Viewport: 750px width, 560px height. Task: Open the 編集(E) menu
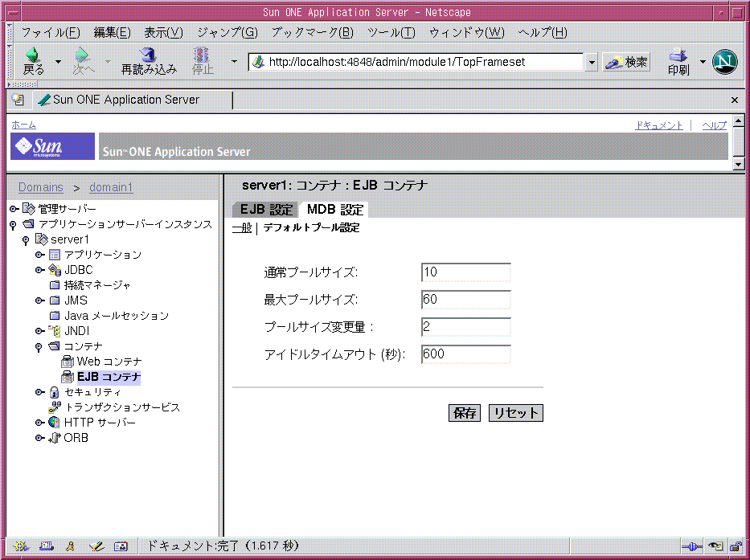click(113, 32)
